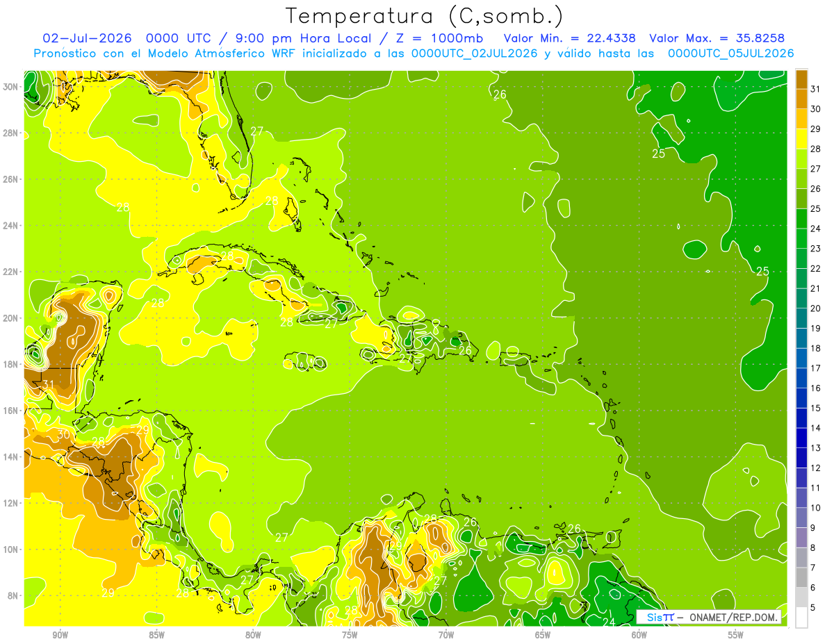Click the "24N" latitude axis label

10,225
